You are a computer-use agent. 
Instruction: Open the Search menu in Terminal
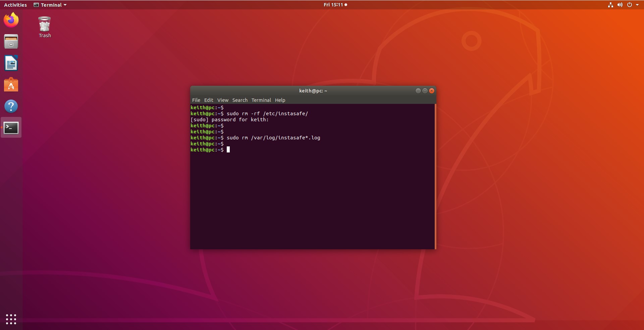pyautogui.click(x=240, y=100)
